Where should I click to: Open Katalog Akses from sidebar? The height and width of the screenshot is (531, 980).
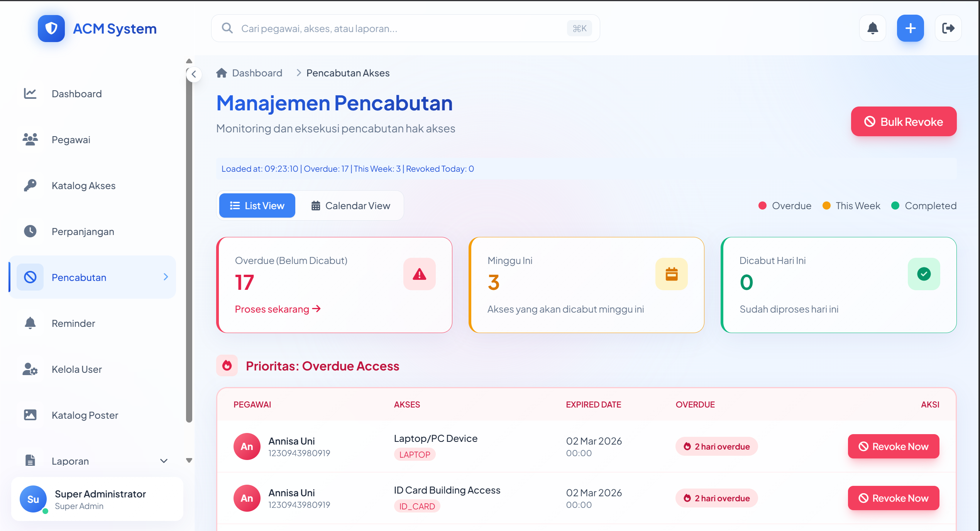point(83,186)
